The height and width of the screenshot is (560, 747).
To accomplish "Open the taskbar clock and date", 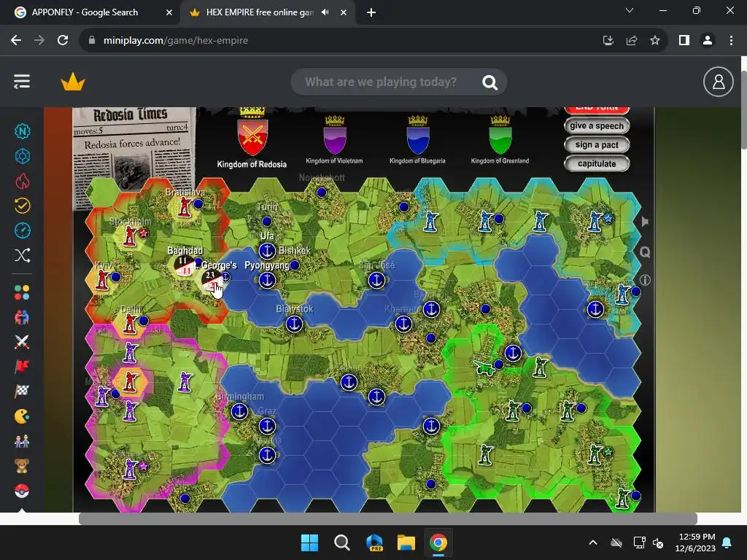I will pyautogui.click(x=695, y=542).
